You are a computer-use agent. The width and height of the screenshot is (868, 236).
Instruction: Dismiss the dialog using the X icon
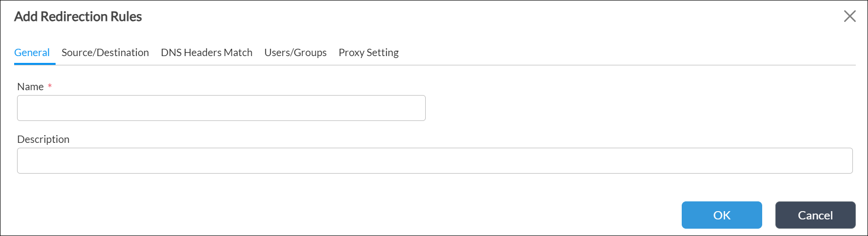849,16
